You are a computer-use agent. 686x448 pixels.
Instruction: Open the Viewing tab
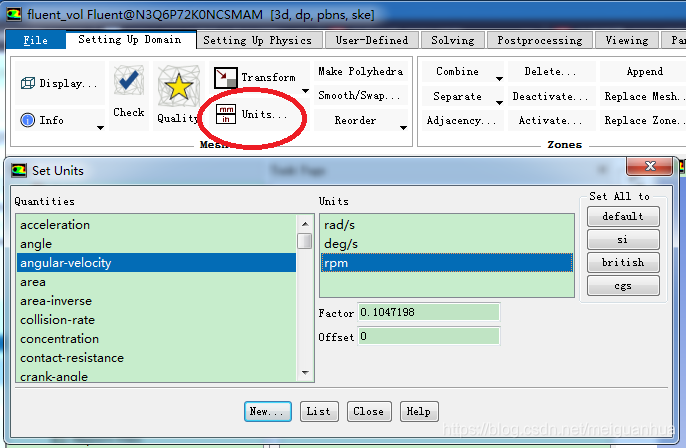(x=627, y=40)
